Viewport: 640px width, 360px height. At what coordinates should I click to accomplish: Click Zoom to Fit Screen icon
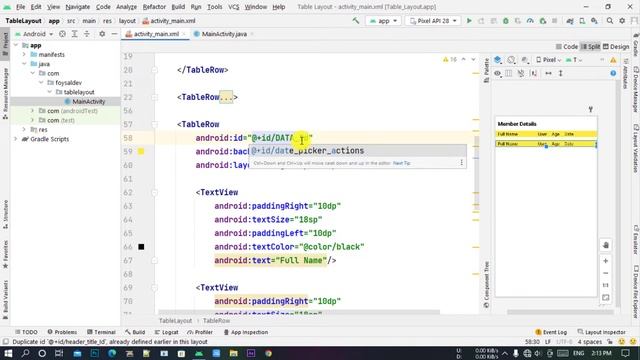pyautogui.click(x=606, y=298)
